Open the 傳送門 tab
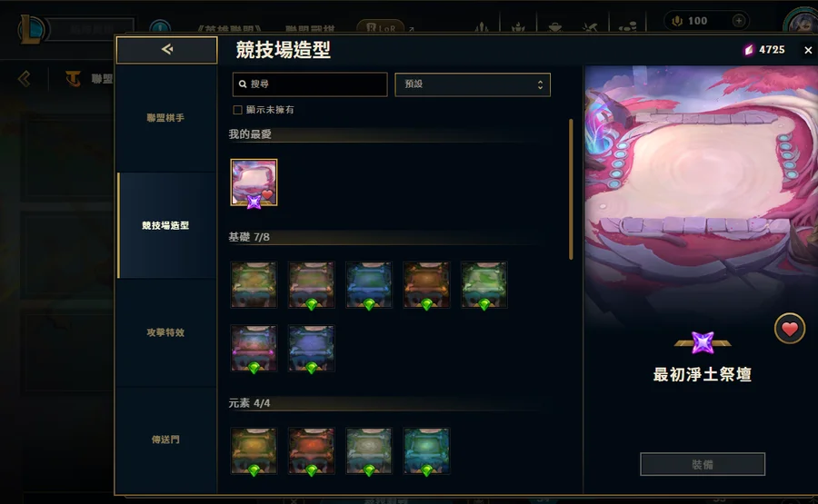 165,440
